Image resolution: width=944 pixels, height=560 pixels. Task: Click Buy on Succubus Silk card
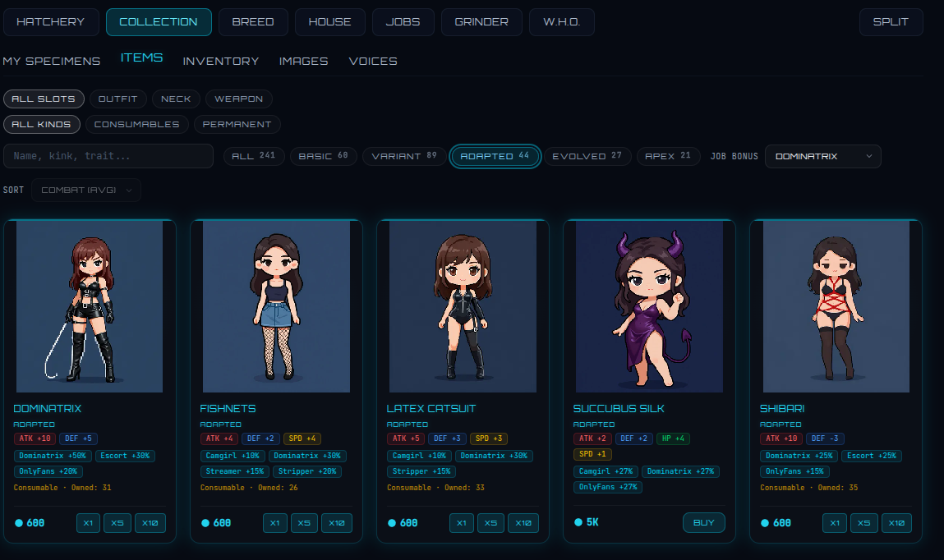pyautogui.click(x=704, y=523)
